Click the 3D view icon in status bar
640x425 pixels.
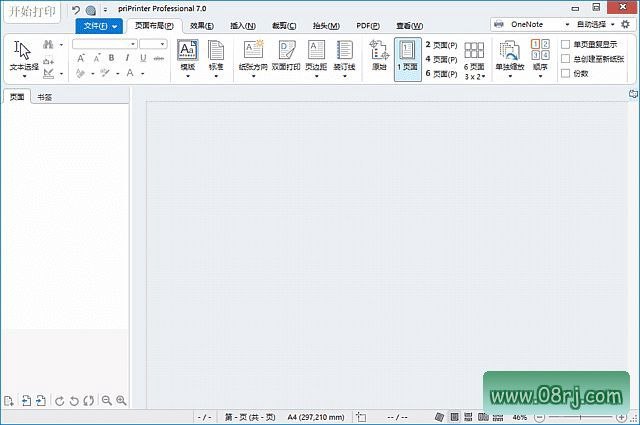(x=439, y=417)
